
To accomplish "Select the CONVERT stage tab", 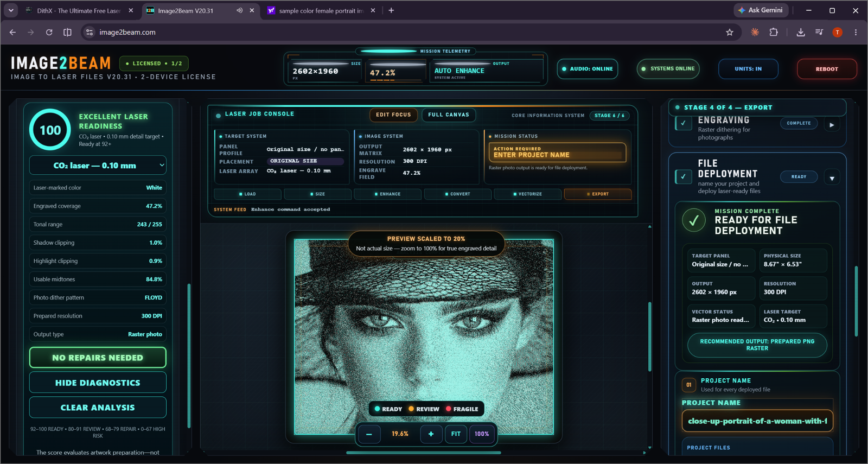I will (x=457, y=194).
